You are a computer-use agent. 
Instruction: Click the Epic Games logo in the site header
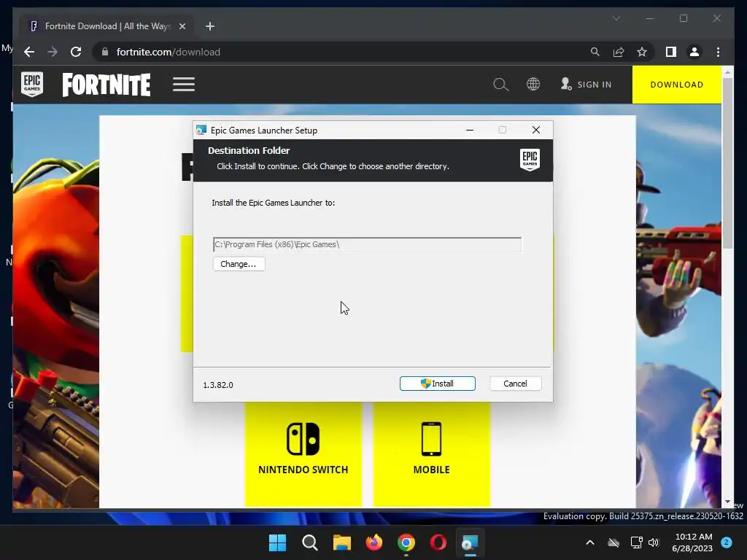(x=32, y=85)
